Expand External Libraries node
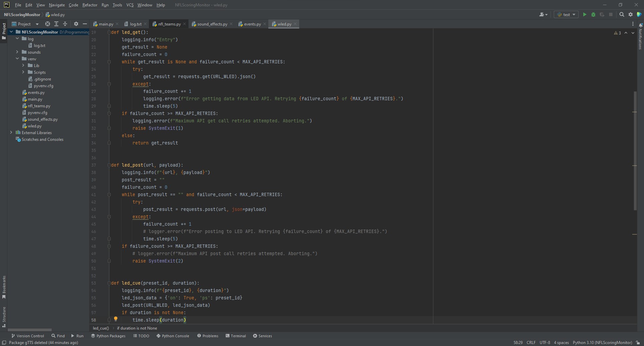This screenshot has width=644, height=346. [x=11, y=132]
